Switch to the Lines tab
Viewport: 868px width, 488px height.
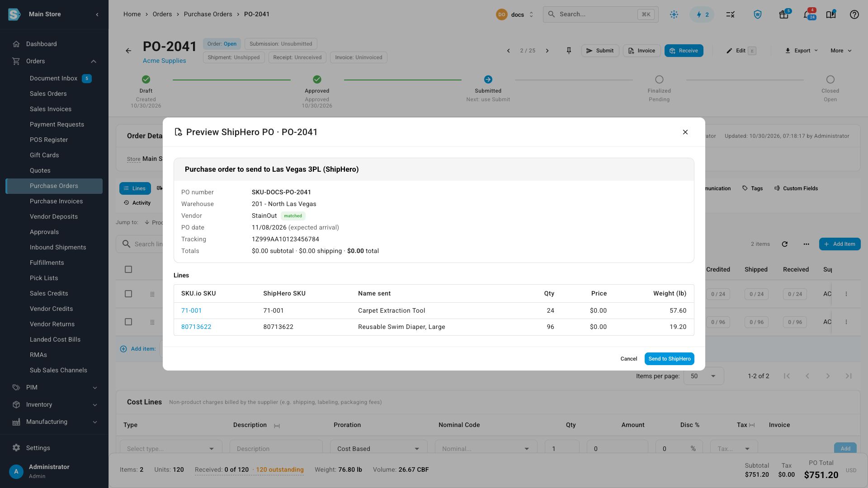click(x=135, y=188)
